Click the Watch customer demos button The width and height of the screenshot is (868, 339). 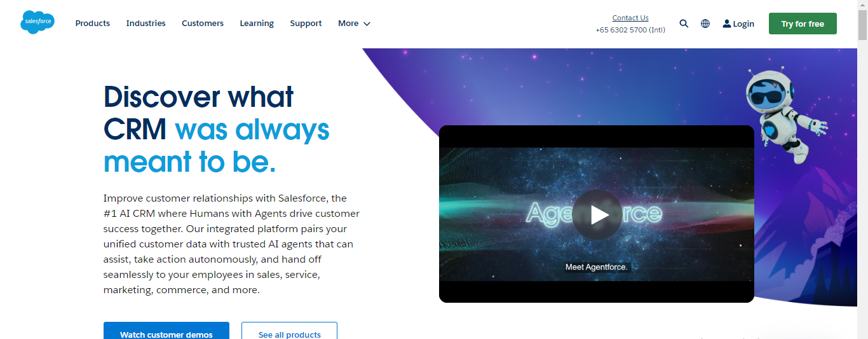(x=166, y=331)
